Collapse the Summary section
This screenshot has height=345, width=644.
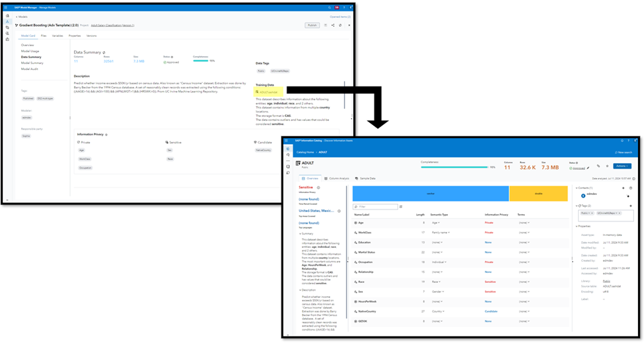300,234
